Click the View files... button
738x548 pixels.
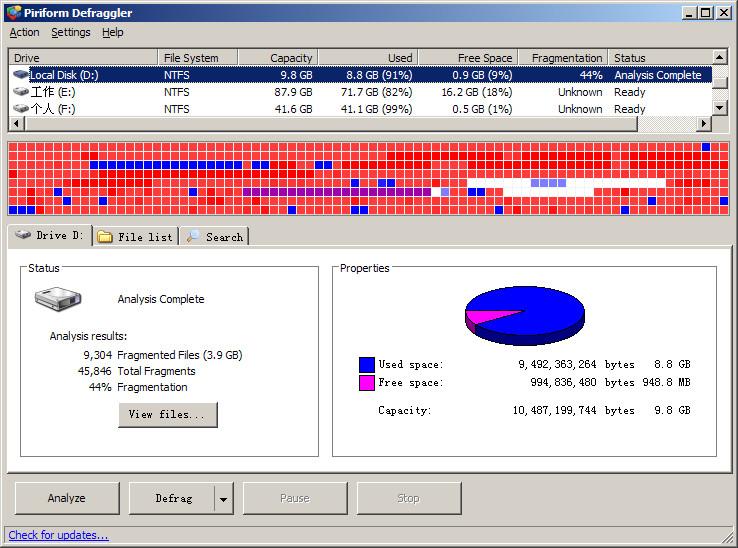167,414
